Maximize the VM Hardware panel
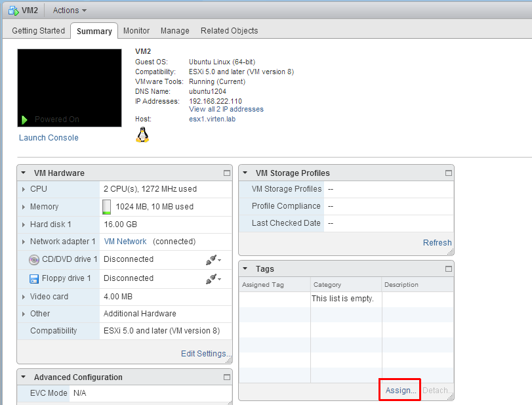This screenshot has height=405, width=532. [x=227, y=173]
